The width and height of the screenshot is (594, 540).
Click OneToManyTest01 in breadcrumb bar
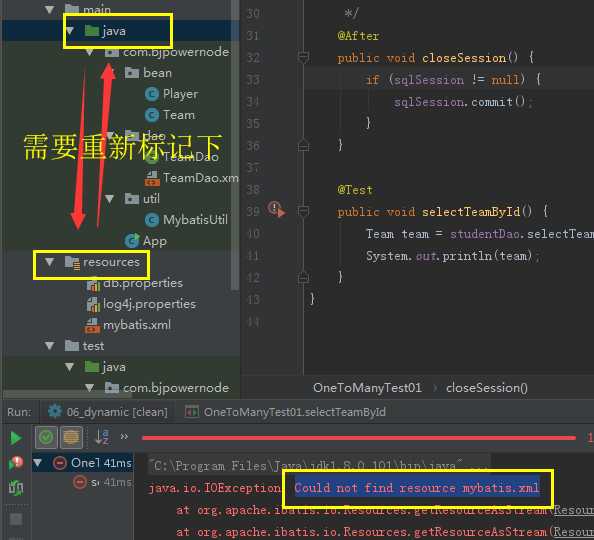[367, 388]
